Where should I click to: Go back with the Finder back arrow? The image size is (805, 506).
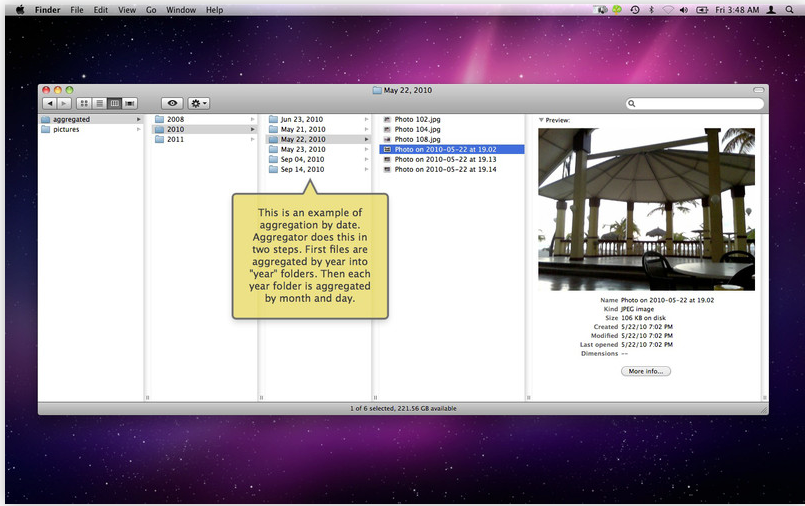(x=50, y=104)
